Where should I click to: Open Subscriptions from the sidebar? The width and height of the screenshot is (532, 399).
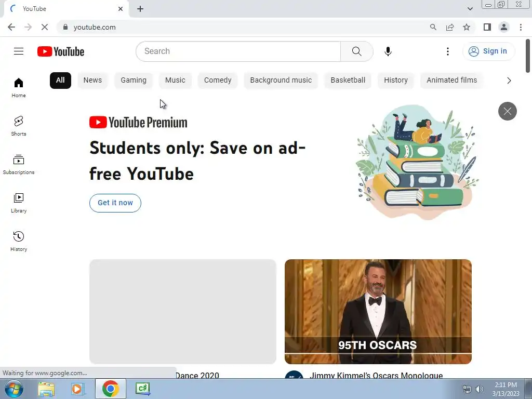[19, 164]
